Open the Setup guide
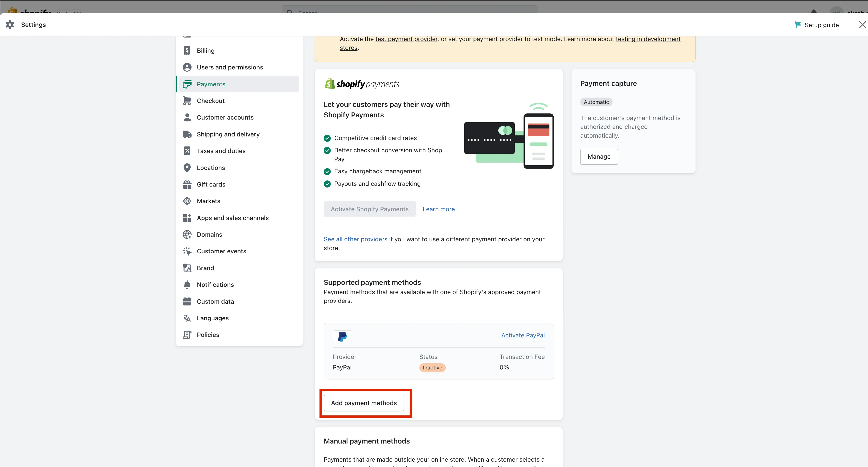 click(817, 25)
